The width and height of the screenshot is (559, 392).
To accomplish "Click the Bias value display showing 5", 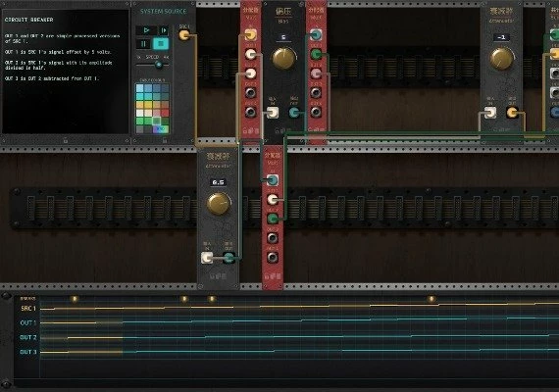I will 283,37.
